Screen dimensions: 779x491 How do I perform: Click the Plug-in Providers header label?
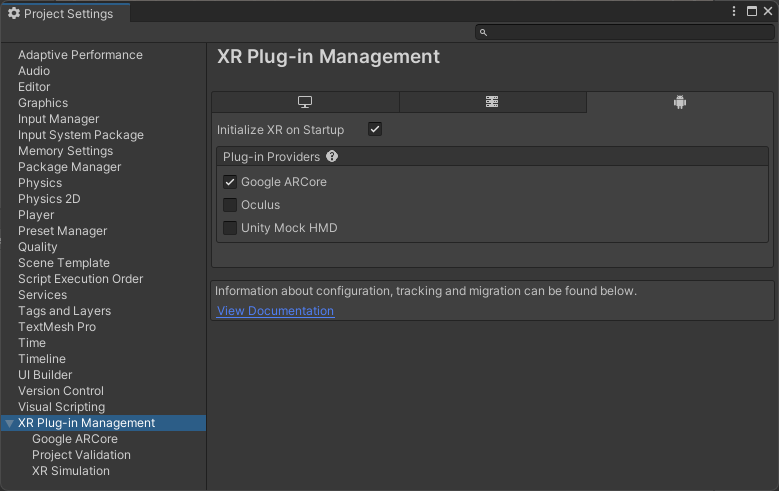pyautogui.click(x=271, y=157)
